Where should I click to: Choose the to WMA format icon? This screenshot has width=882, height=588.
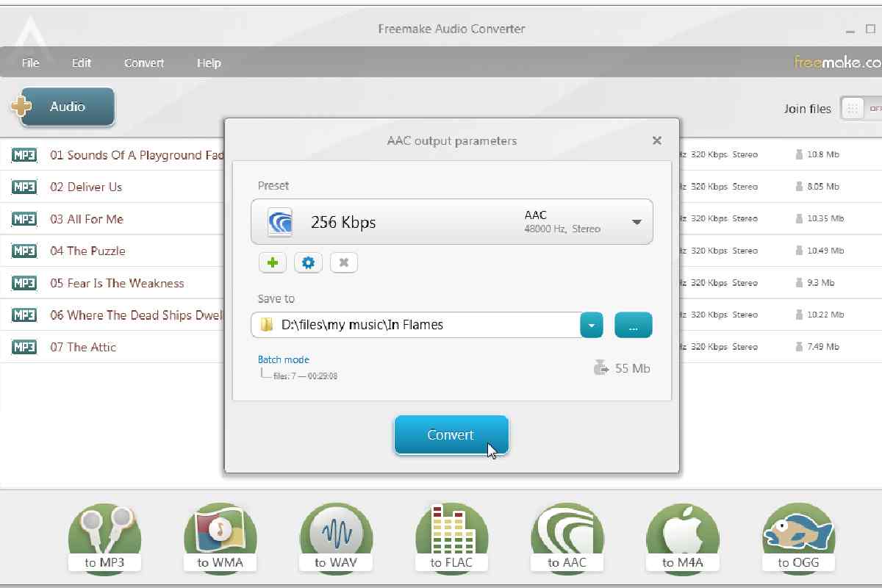pos(220,537)
